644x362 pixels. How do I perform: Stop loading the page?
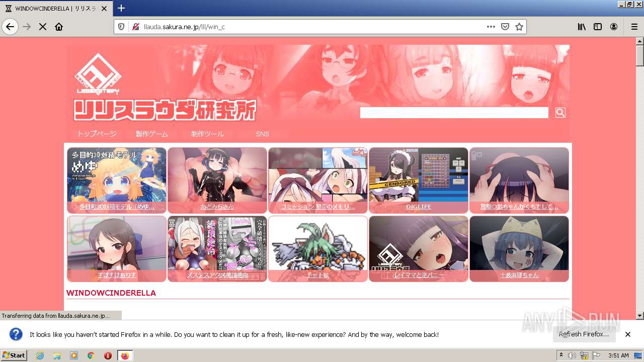pyautogui.click(x=43, y=27)
